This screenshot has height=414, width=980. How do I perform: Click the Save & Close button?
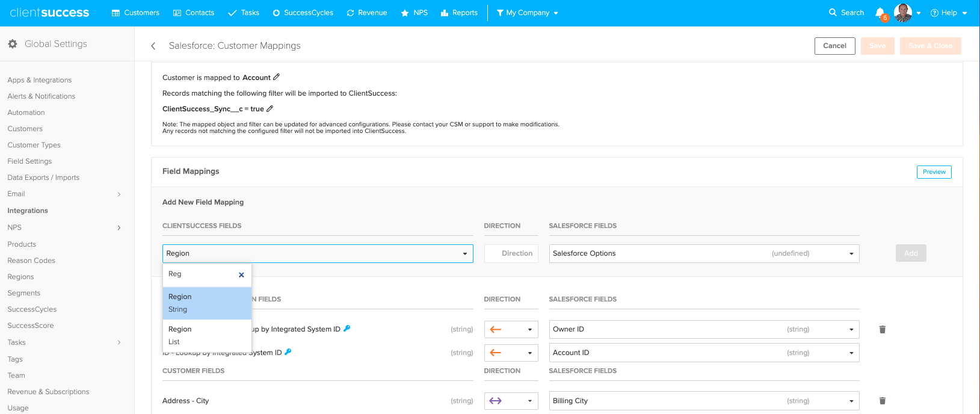[930, 46]
